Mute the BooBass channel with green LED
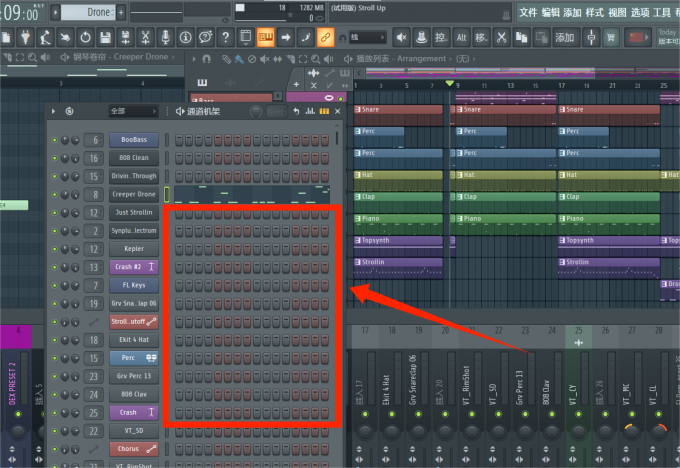 pyautogui.click(x=54, y=141)
